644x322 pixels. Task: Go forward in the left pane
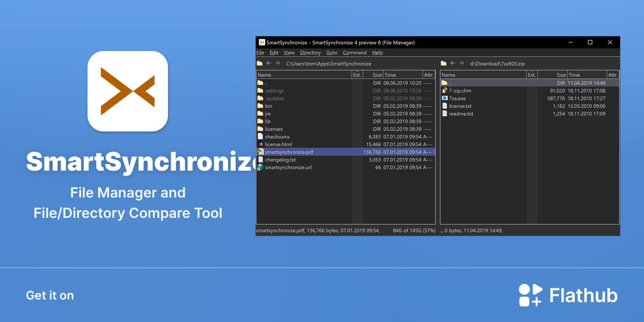[277, 63]
